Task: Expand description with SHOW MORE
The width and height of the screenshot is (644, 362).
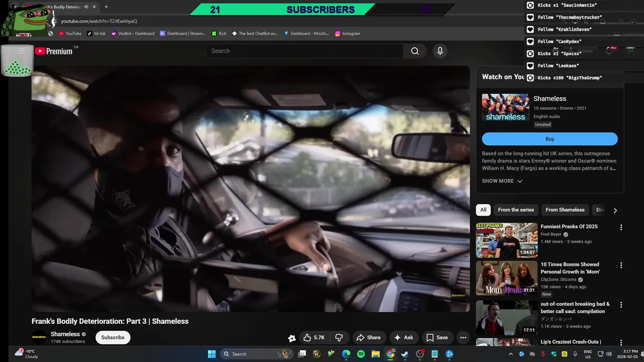Action: point(502,181)
